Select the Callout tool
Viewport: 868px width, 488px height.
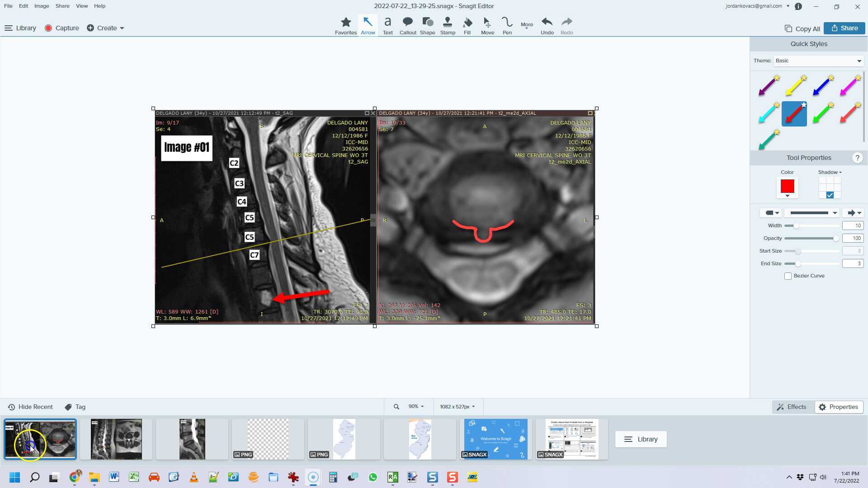(407, 26)
